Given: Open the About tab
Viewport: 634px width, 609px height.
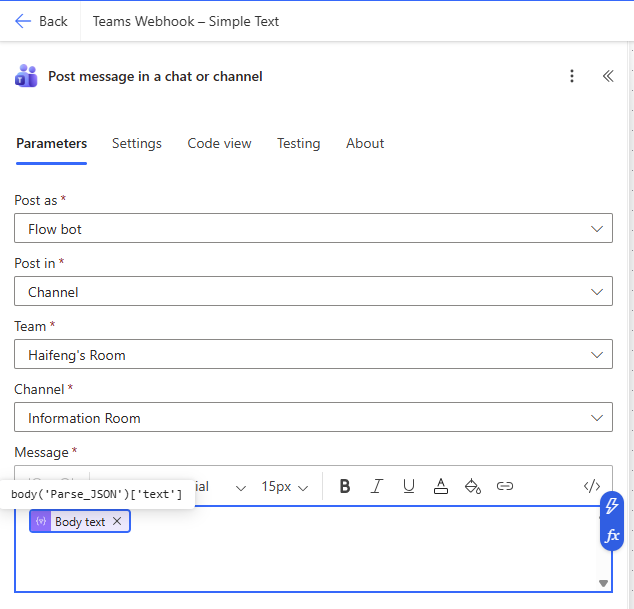Looking at the screenshot, I should 365,143.
